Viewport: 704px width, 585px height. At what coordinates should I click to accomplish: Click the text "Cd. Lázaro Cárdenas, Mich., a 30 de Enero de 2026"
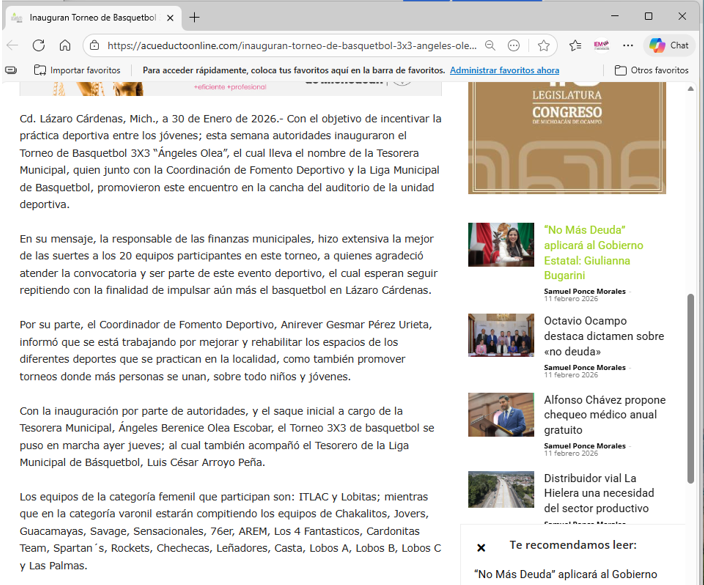click(149, 119)
